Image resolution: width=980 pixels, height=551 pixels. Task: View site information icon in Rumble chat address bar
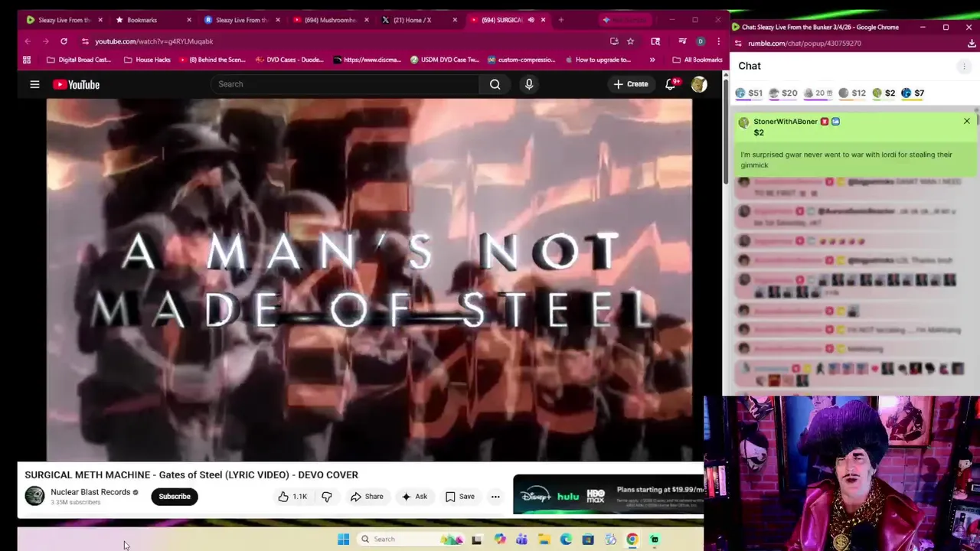pyautogui.click(x=738, y=44)
